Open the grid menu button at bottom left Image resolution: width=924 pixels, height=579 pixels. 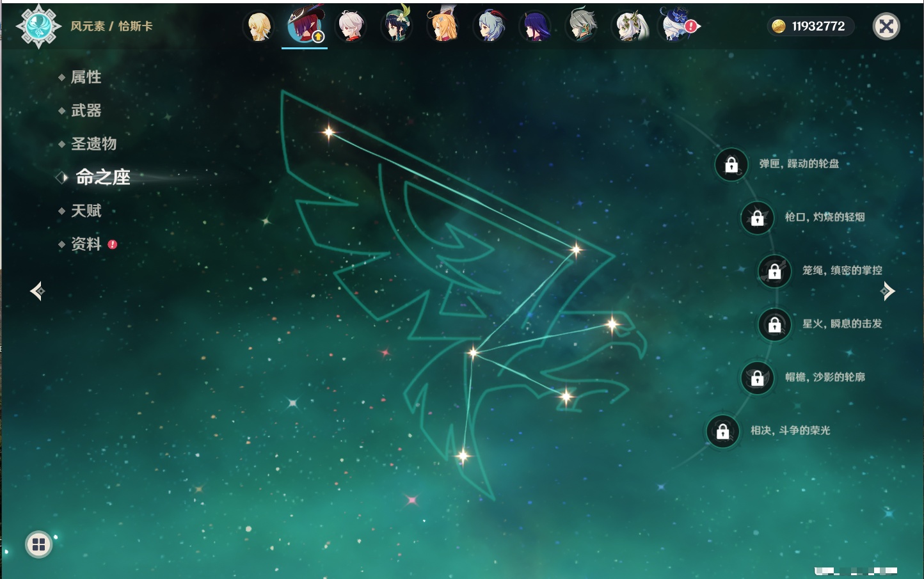[38, 544]
